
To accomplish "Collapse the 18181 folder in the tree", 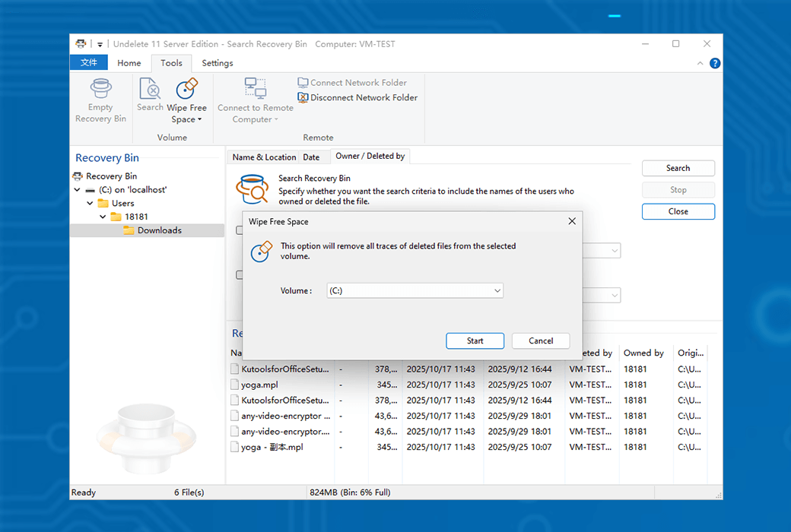I will tap(103, 217).
